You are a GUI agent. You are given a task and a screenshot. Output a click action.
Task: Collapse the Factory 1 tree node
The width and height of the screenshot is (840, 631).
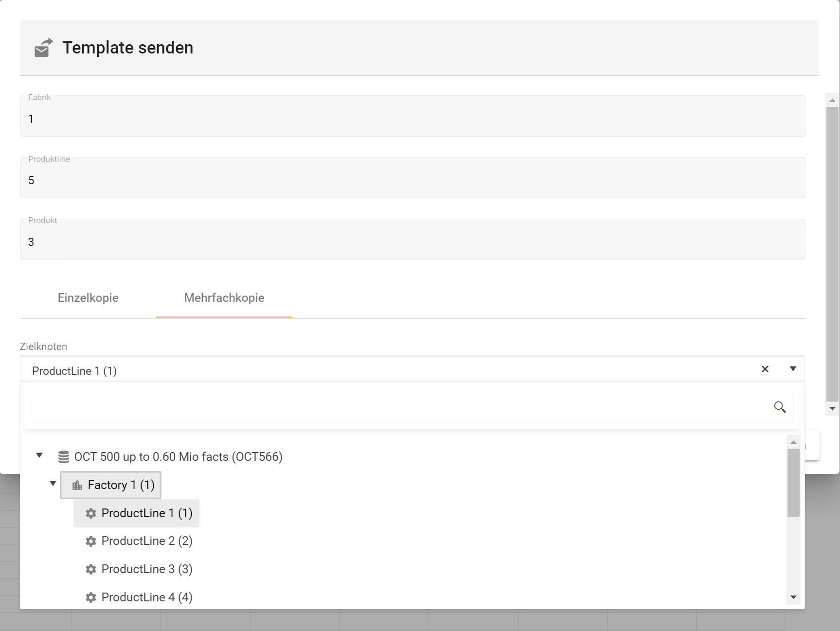point(53,484)
